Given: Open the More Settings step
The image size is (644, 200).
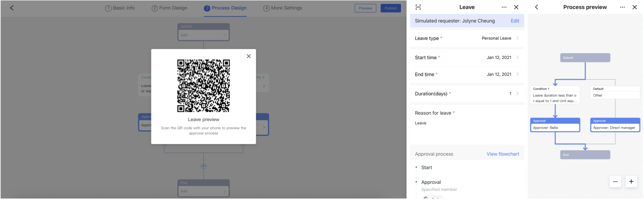Looking at the screenshot, I should [x=282, y=8].
